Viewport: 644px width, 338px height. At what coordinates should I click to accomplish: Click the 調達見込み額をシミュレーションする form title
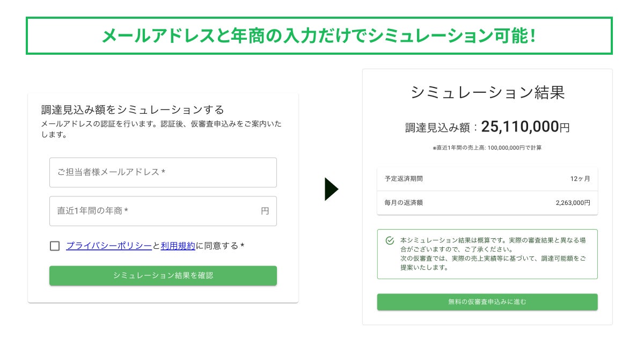[x=133, y=109]
